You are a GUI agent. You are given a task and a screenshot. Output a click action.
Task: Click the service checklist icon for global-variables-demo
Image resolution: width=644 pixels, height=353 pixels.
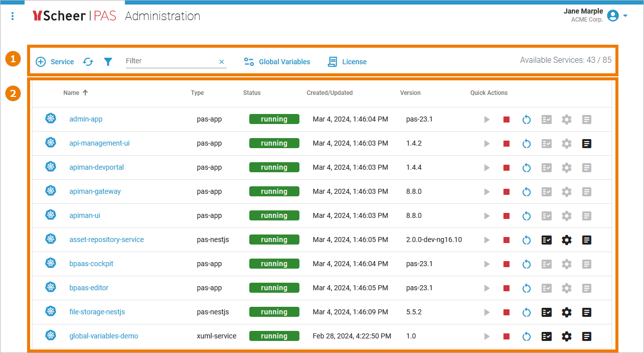tap(546, 336)
